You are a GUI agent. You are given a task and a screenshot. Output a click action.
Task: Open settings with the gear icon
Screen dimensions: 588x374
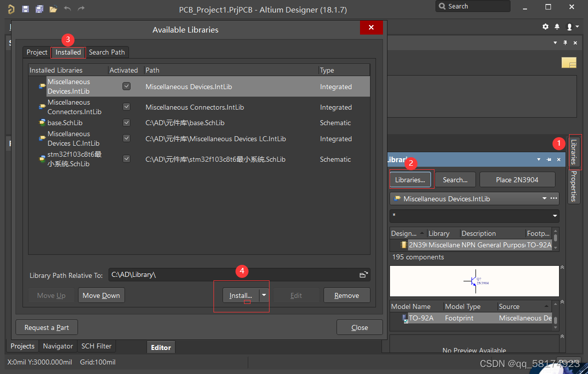545,27
